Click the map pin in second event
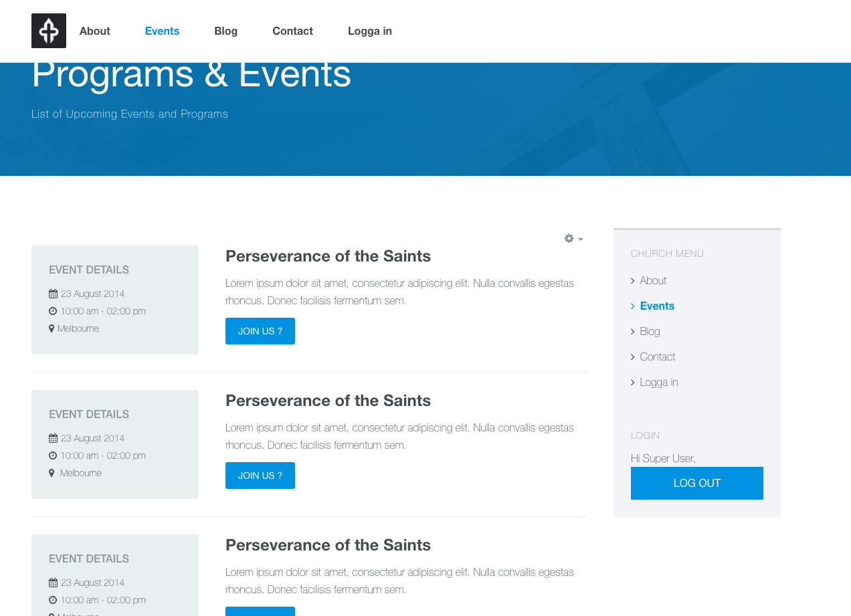Viewport: 851px width, 616px height. (x=52, y=473)
